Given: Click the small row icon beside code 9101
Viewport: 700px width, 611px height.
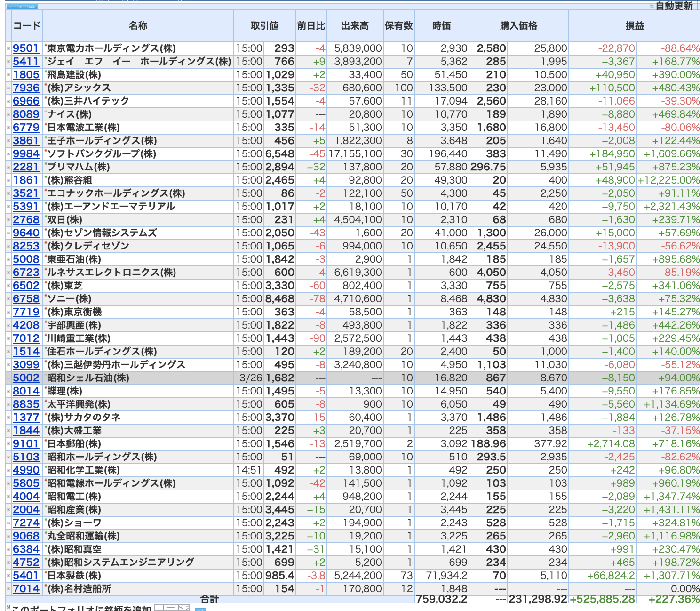Looking at the screenshot, I should pyautogui.click(x=8, y=444).
